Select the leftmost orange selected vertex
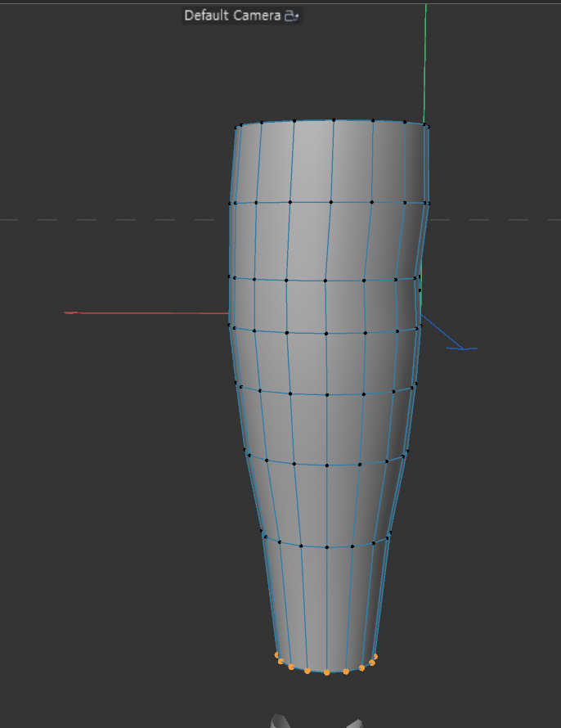This screenshot has width=561, height=728. tap(277, 654)
